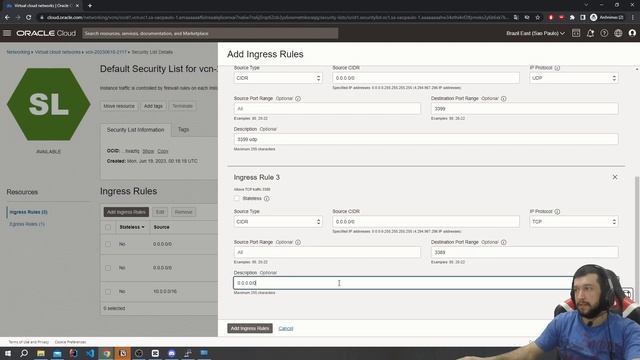Open the IP Protocol UDP dropdown
This screenshot has height=360, width=640.
click(x=574, y=78)
